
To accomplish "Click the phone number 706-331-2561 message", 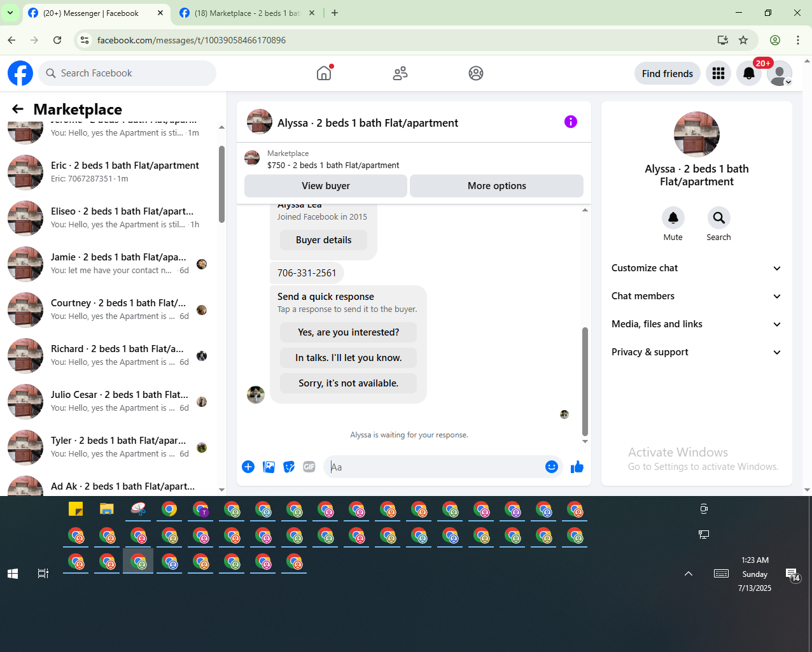I will point(307,273).
